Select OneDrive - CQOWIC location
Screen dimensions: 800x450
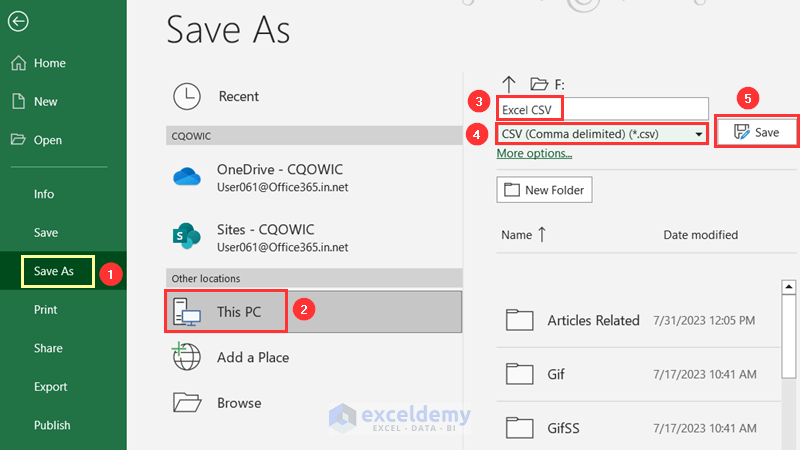[314, 177]
